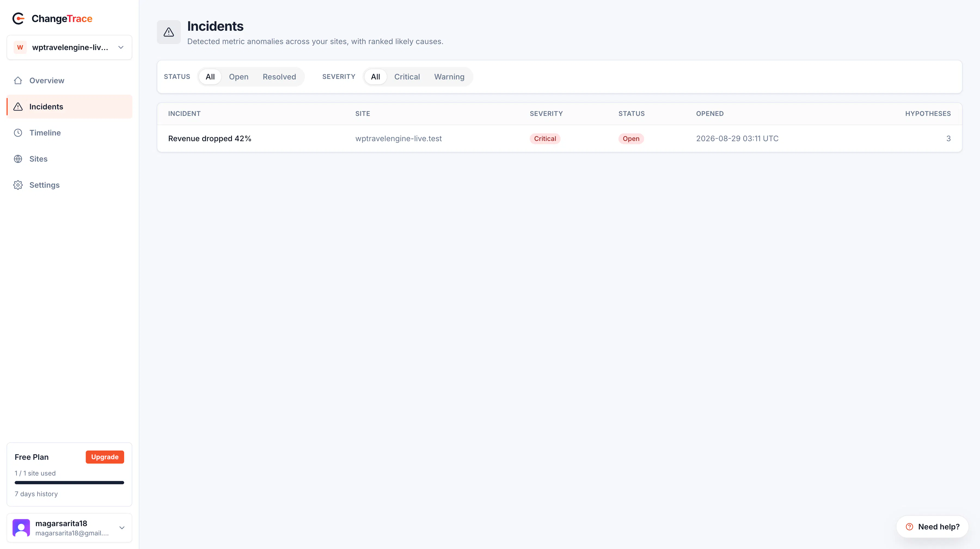Click the 7 days history text
The width and height of the screenshot is (980, 549).
(36, 494)
